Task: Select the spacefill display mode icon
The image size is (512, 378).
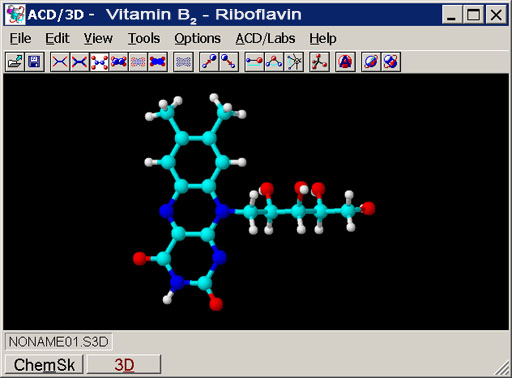Action: (x=118, y=62)
